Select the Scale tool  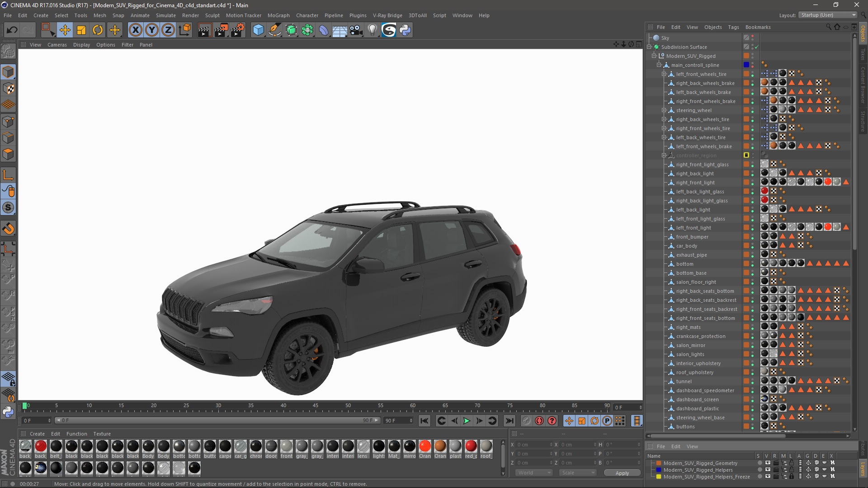pyautogui.click(x=81, y=30)
